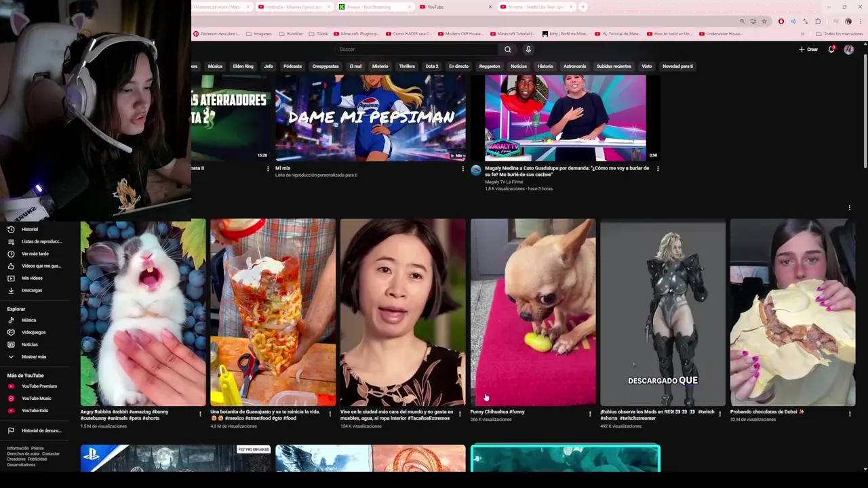The image size is (868, 488).
Task: Open the Magaly TV La Firme channel link
Action: [x=504, y=182]
